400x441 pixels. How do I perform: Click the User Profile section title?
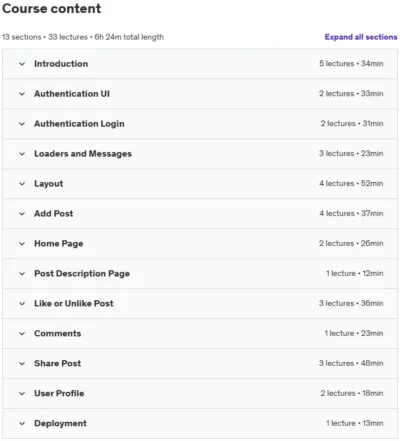point(59,393)
